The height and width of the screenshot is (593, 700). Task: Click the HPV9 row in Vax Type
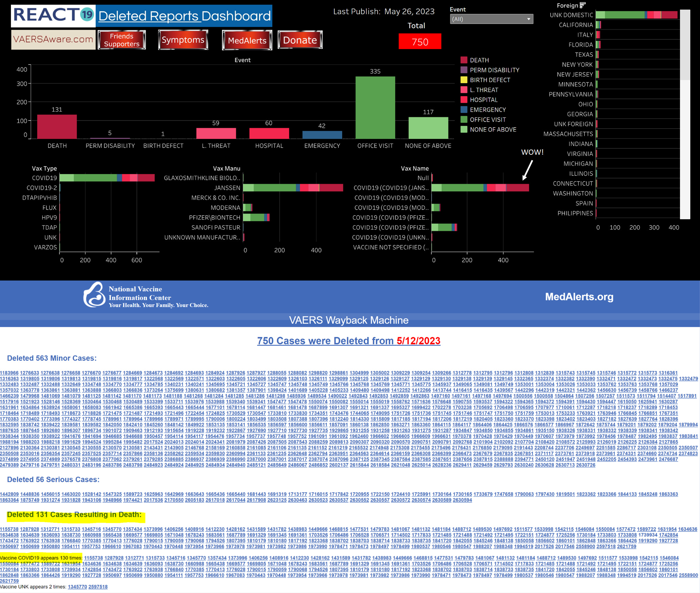click(x=49, y=218)
